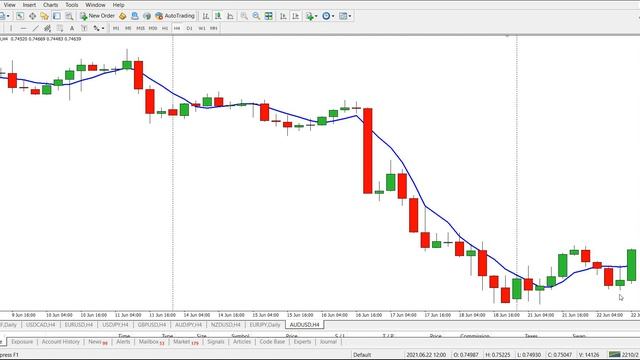Click the connection status bars icon

point(614,355)
